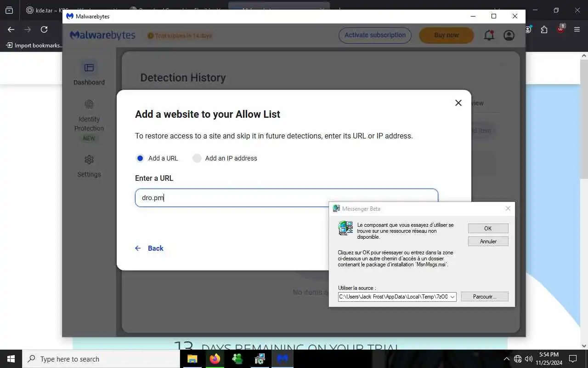Switch to Firefox from the taskbar
This screenshot has height=368, width=588.
pyautogui.click(x=215, y=359)
